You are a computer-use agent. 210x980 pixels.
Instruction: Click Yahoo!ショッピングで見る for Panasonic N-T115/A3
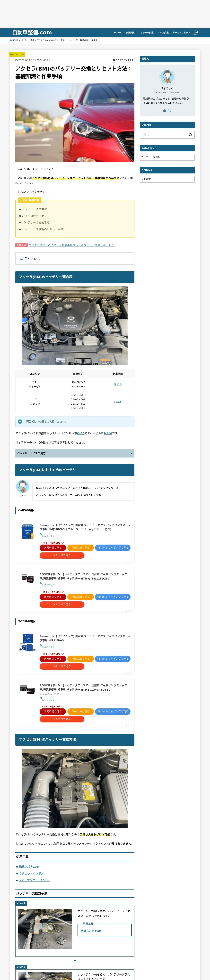(x=113, y=659)
